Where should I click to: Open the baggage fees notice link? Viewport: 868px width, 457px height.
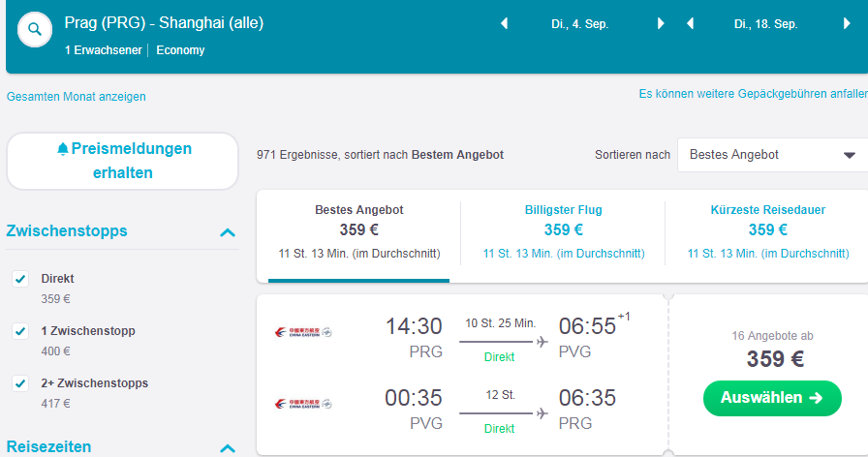click(x=754, y=94)
